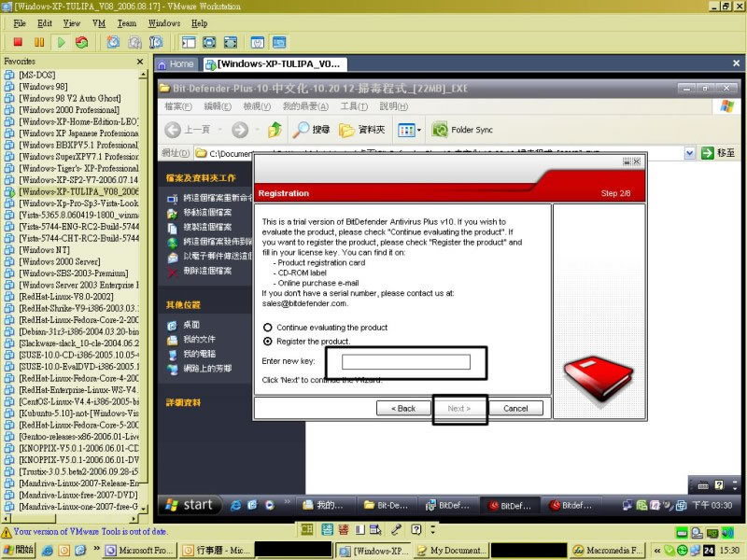
Task: Click the VMware Power On play button
Action: click(61, 42)
